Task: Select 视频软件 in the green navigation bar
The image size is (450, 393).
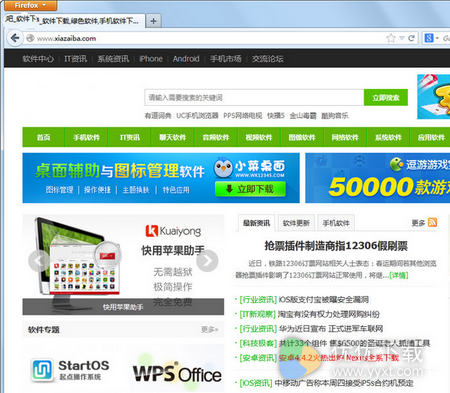Action: point(259,137)
